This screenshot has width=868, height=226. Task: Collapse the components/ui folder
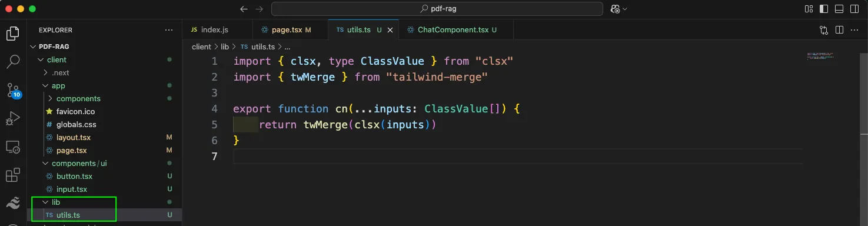pyautogui.click(x=105, y=163)
